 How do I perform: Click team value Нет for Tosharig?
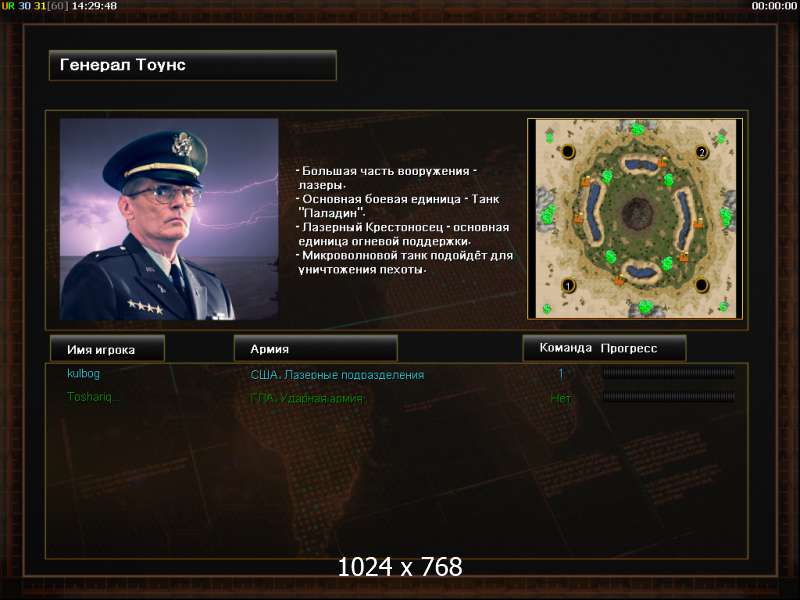point(561,398)
